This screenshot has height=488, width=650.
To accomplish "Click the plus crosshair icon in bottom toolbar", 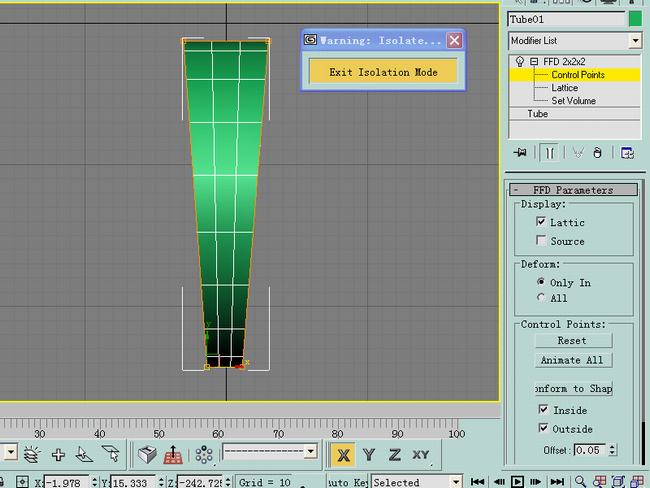I will click(58, 455).
